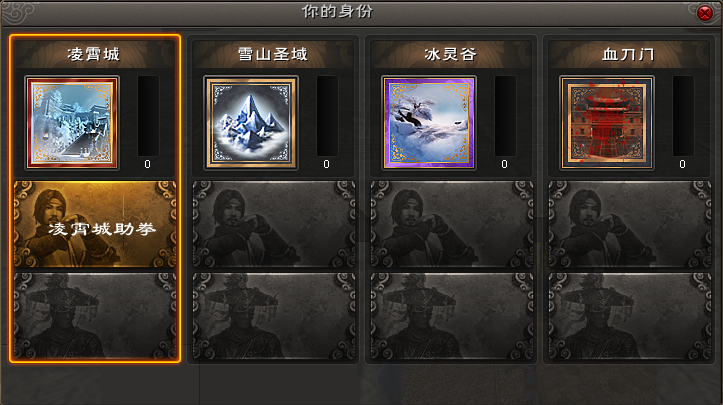Click the 凌霄城 faction header

click(x=94, y=54)
